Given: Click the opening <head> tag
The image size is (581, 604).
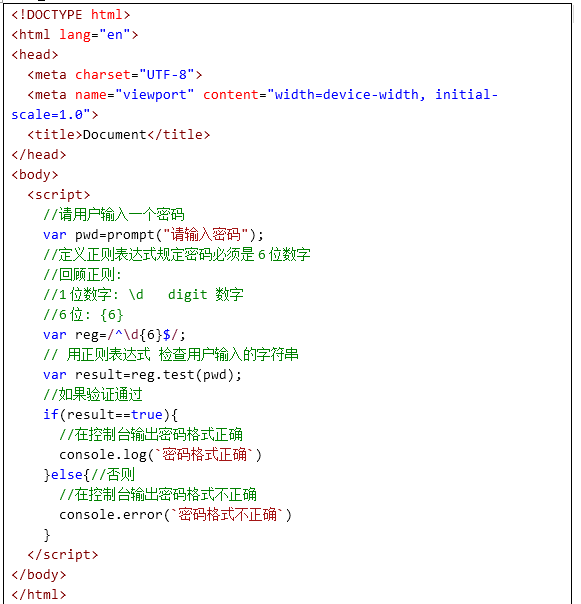Looking at the screenshot, I should (35, 55).
